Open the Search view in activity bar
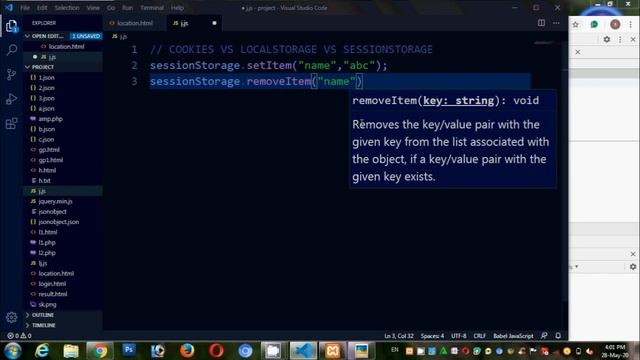Viewport: 640px width, 360px height. click(x=11, y=50)
